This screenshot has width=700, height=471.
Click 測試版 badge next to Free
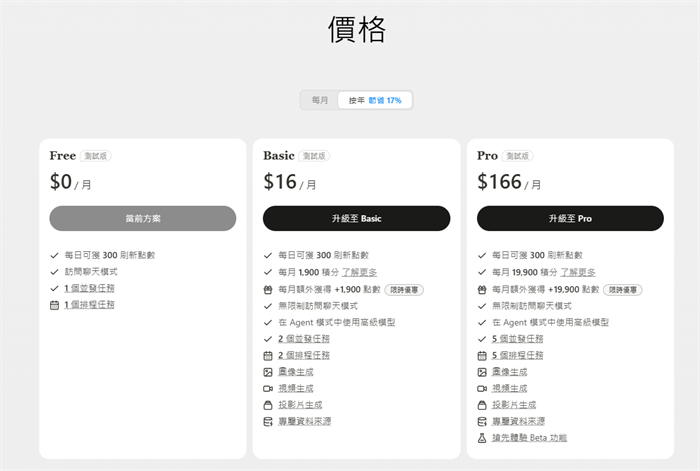pyautogui.click(x=96, y=156)
